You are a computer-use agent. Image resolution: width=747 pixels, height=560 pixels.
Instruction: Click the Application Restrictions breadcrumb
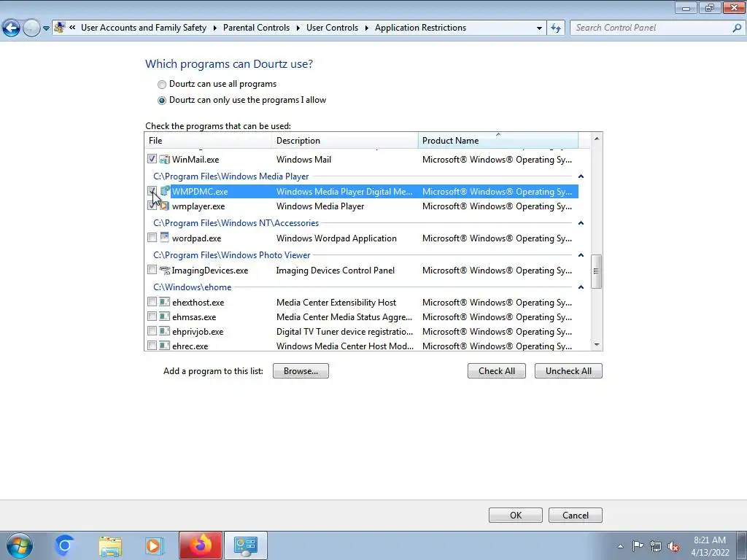coord(420,28)
